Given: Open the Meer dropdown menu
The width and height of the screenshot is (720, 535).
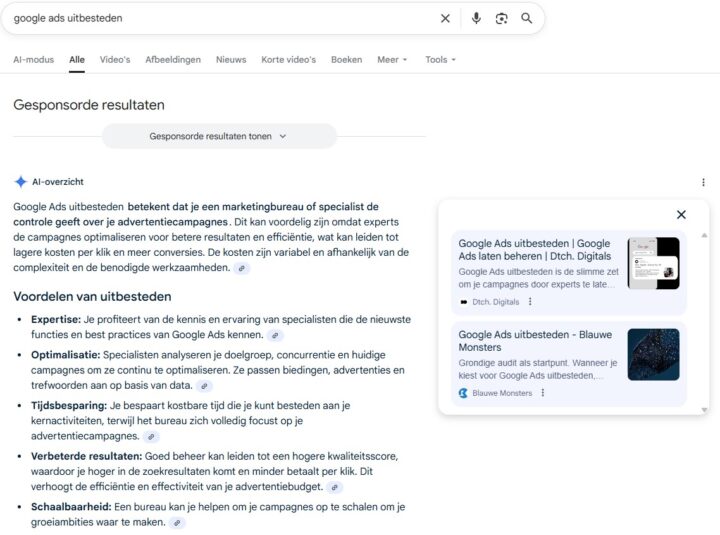Looking at the screenshot, I should click(x=392, y=60).
